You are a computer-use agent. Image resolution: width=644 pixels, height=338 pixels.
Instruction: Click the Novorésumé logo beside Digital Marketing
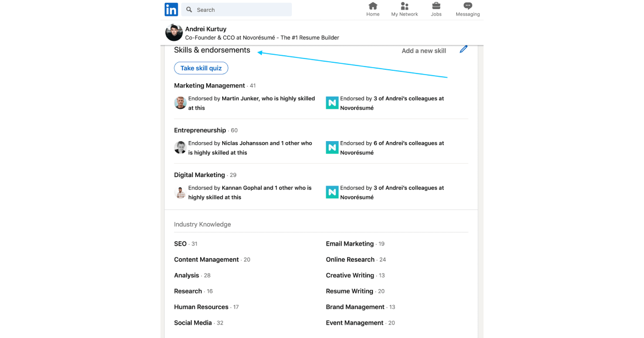click(332, 193)
